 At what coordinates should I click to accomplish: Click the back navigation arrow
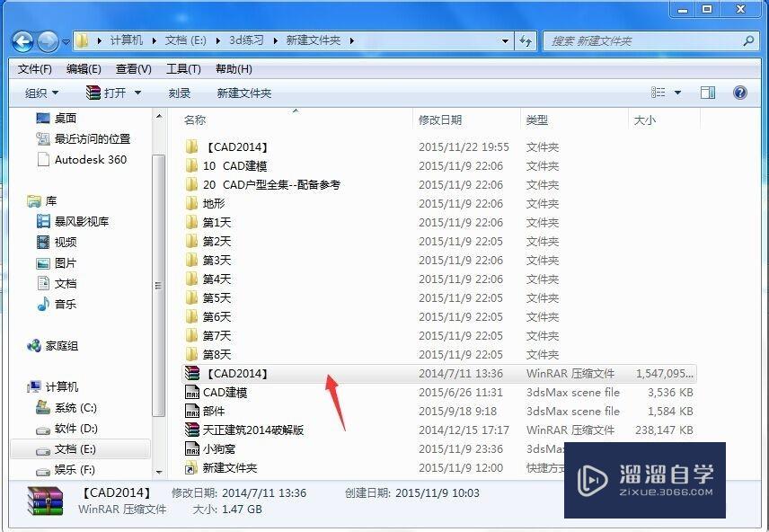pyautogui.click(x=22, y=40)
